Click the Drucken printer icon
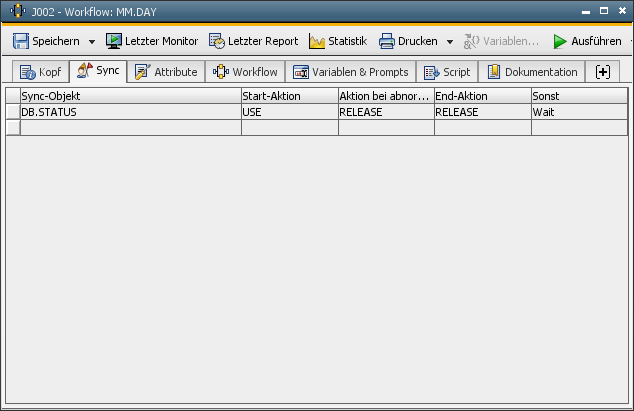This screenshot has width=634, height=411. [x=386, y=41]
